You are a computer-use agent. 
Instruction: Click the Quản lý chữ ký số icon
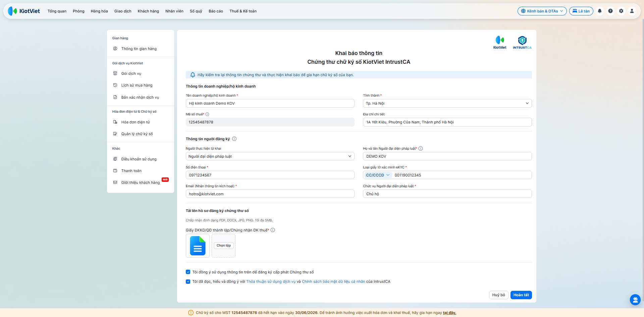115,134
